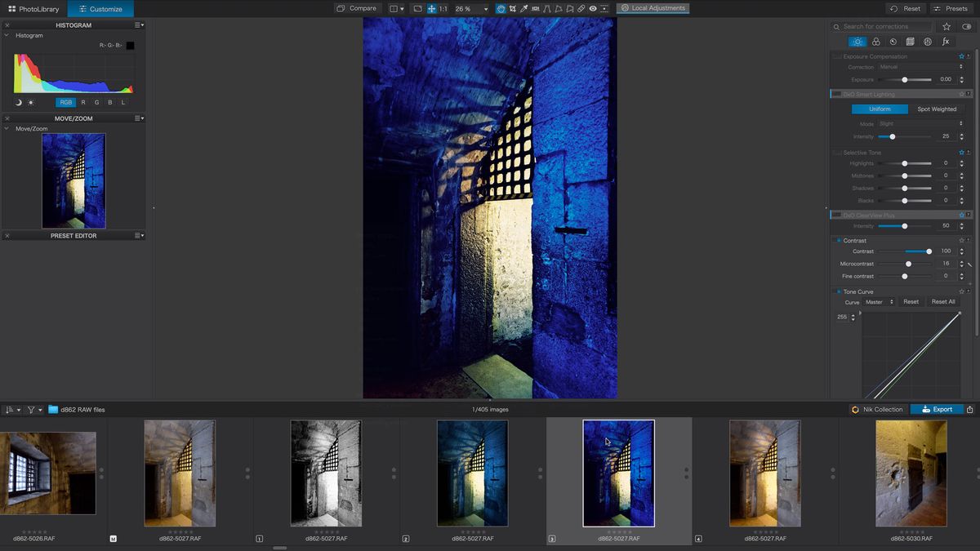Viewport: 980px width, 551px height.
Task: Open exposure Correction Manual dropdown
Action: [922, 67]
